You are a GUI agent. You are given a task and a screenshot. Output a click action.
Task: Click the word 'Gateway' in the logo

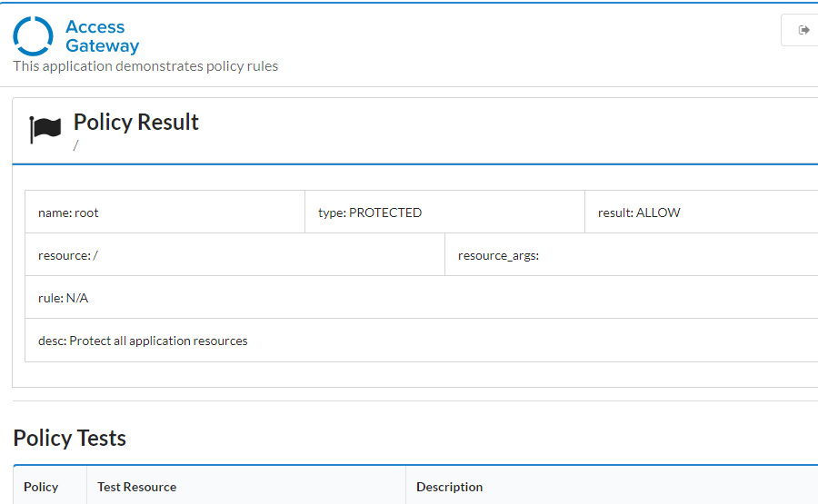(103, 46)
